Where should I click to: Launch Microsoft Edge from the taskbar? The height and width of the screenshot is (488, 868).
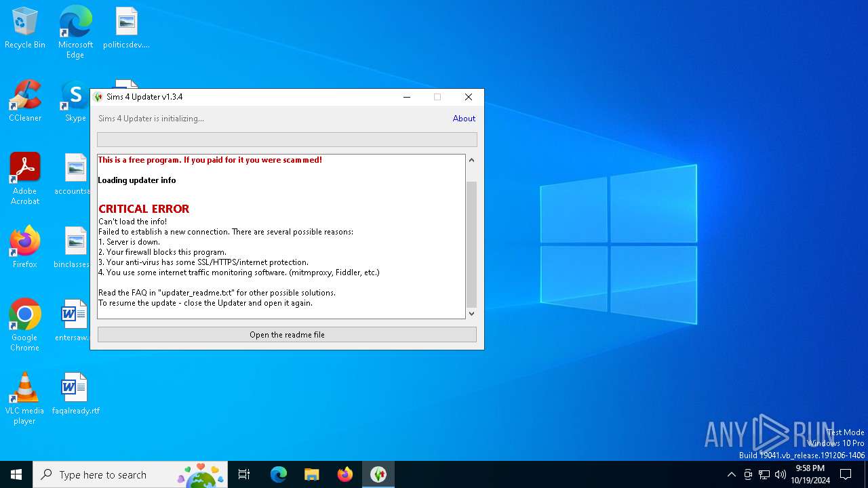[279, 474]
